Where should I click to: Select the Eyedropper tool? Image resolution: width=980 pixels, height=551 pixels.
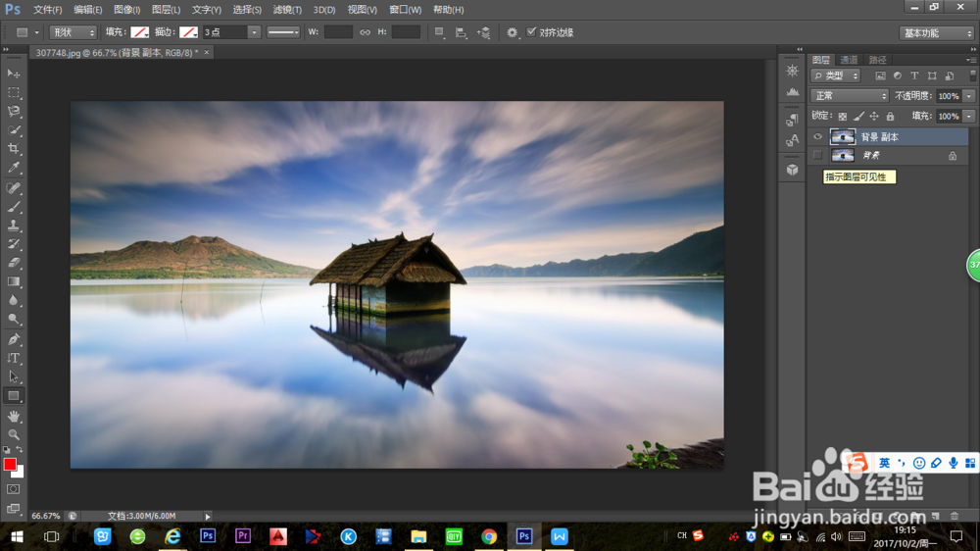point(13,168)
